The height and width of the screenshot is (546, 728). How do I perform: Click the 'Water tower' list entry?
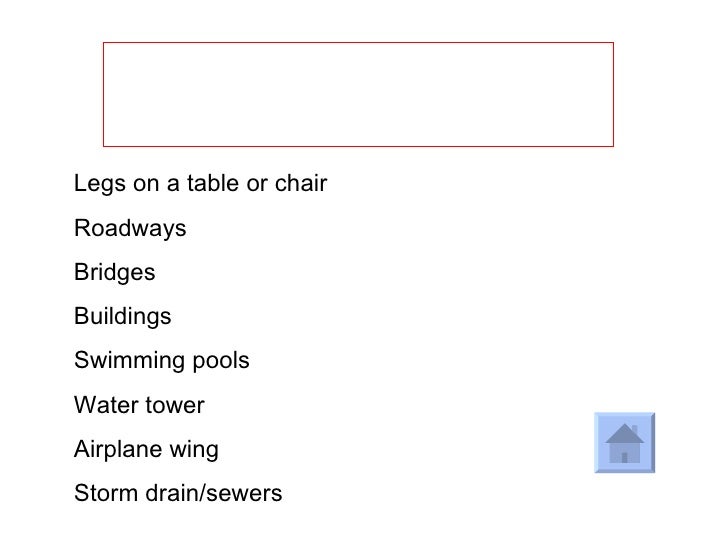coord(139,405)
